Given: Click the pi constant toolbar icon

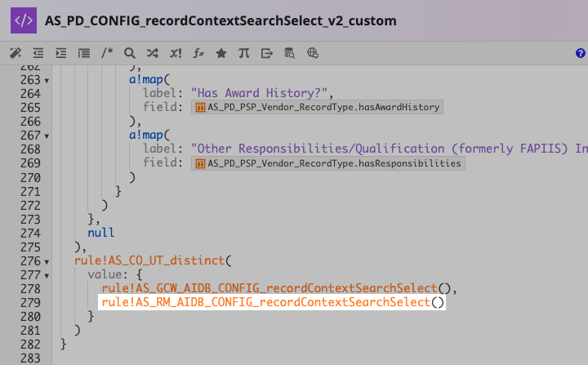Looking at the screenshot, I should (x=243, y=53).
